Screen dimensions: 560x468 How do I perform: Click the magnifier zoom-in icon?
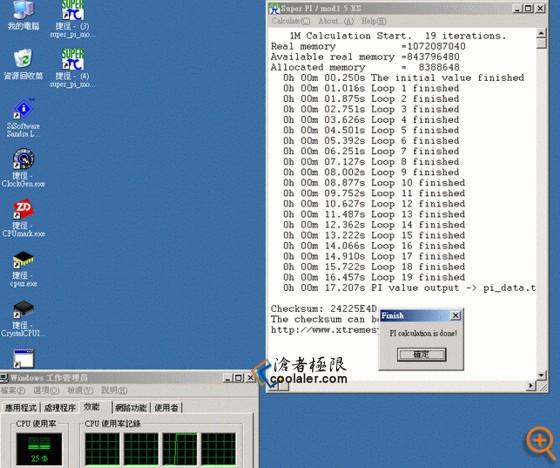pos(540,442)
